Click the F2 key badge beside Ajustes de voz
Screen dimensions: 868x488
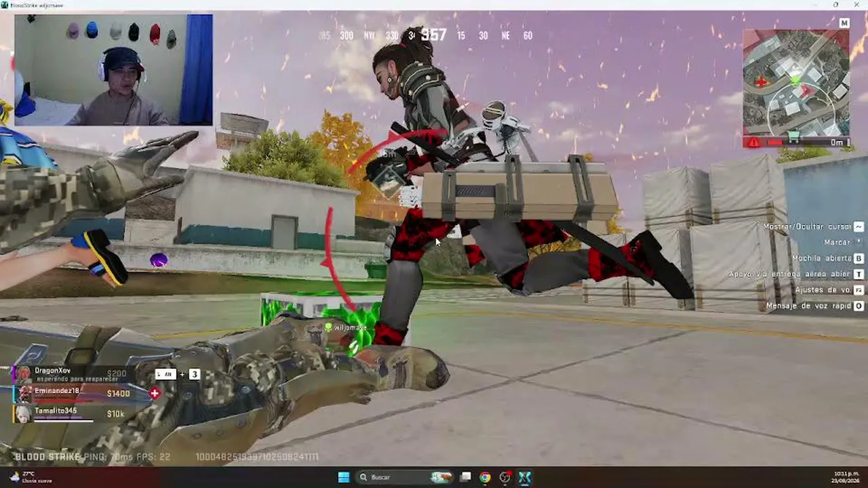click(859, 290)
